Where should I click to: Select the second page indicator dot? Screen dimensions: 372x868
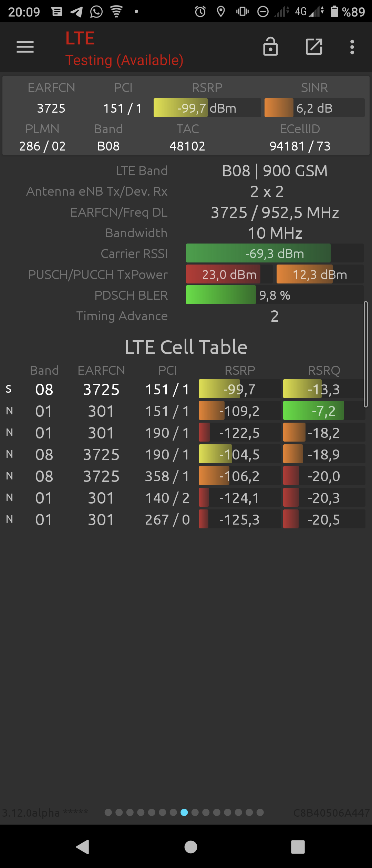(x=119, y=813)
